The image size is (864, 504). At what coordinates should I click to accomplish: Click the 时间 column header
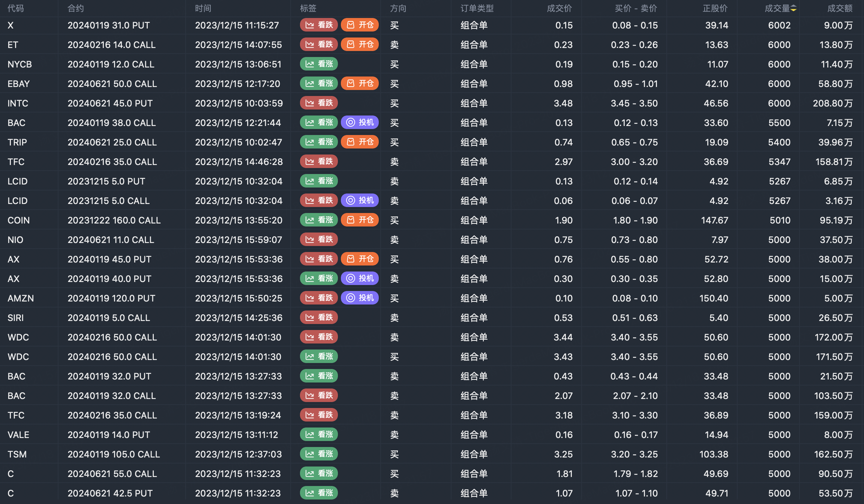pos(203,9)
